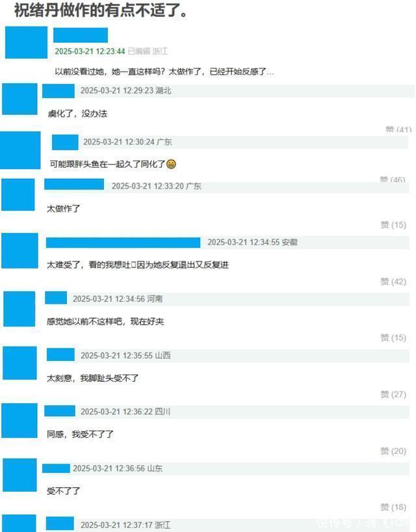The image size is (416, 532).
Task: Open the Henan commenter's username
Action: point(56,298)
